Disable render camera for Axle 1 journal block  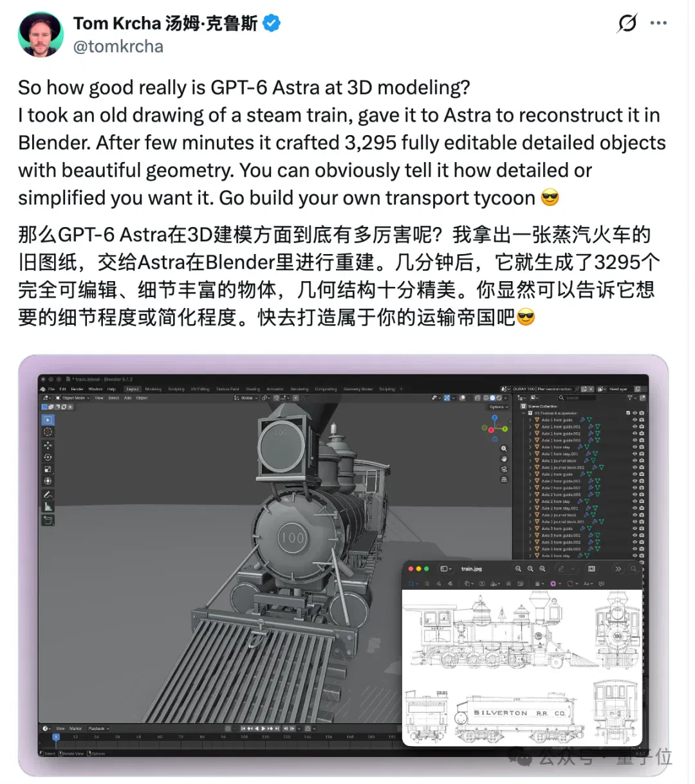(642, 460)
